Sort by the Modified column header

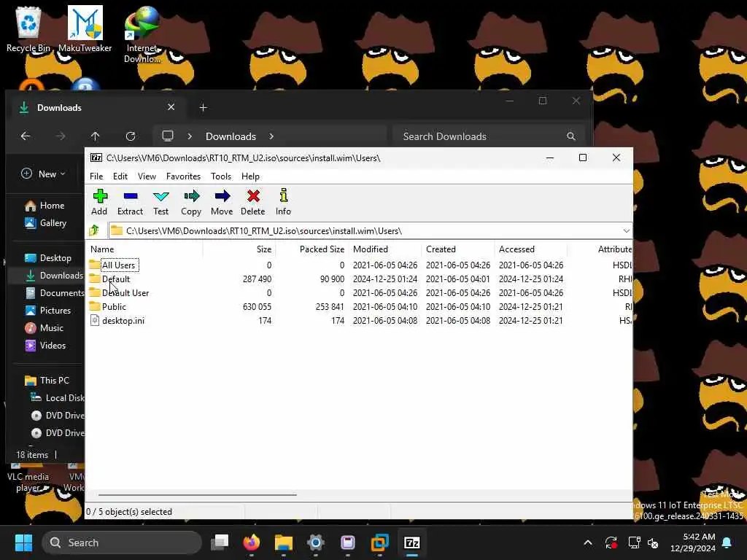pyautogui.click(x=385, y=249)
